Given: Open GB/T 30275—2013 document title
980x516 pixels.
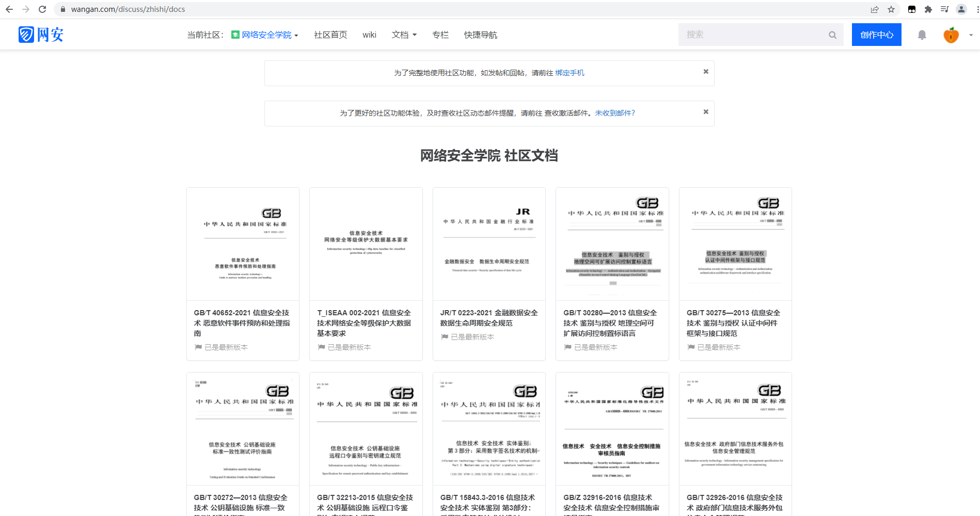Looking at the screenshot, I should click(x=733, y=323).
